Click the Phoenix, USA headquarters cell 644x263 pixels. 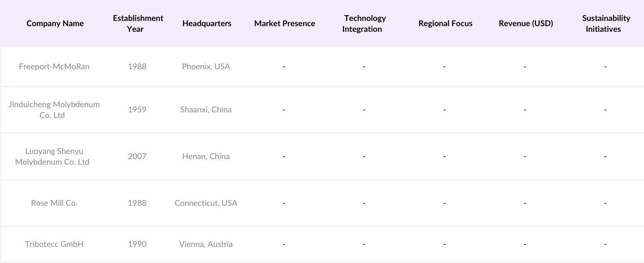[206, 66]
